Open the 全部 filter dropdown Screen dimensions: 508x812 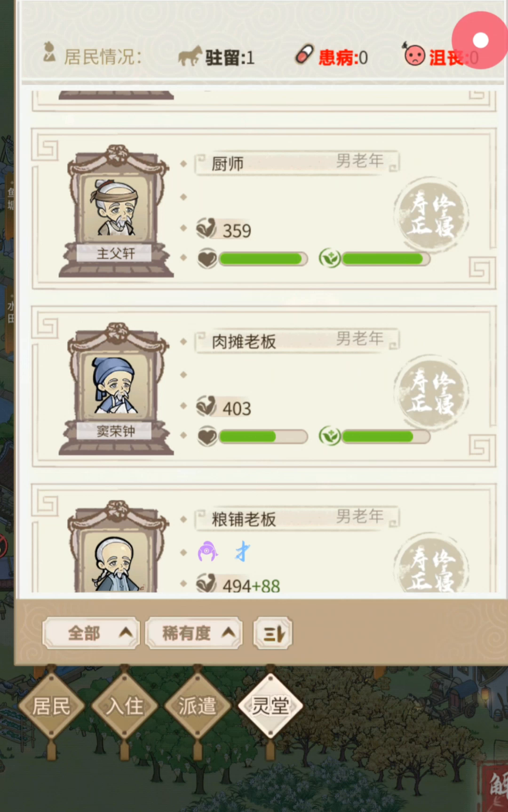point(91,633)
